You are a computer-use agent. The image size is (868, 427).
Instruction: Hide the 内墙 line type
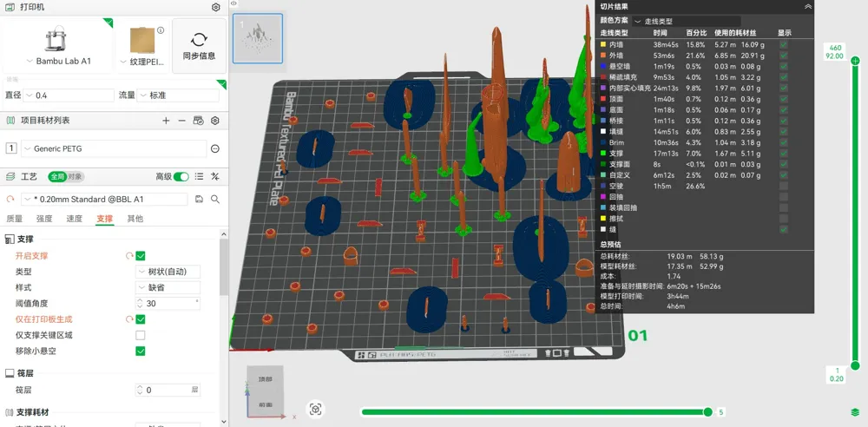click(784, 44)
